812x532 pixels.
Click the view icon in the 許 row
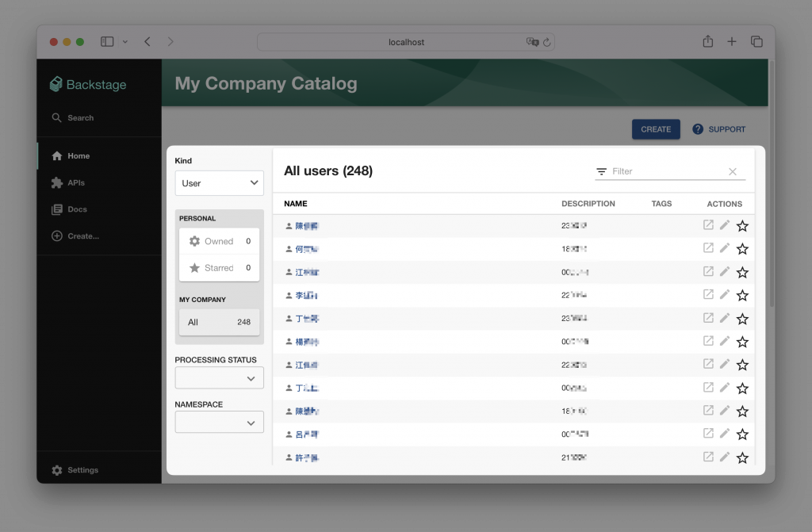click(708, 457)
